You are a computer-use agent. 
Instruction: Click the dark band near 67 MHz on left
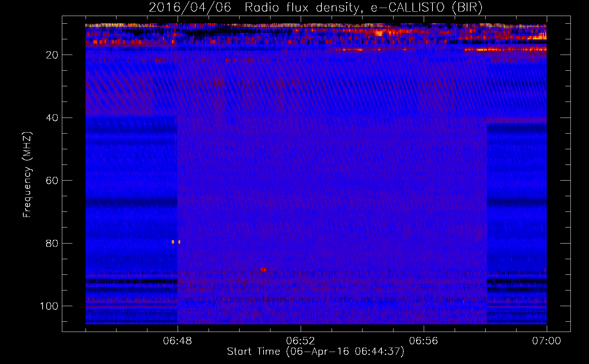[x=131, y=202]
